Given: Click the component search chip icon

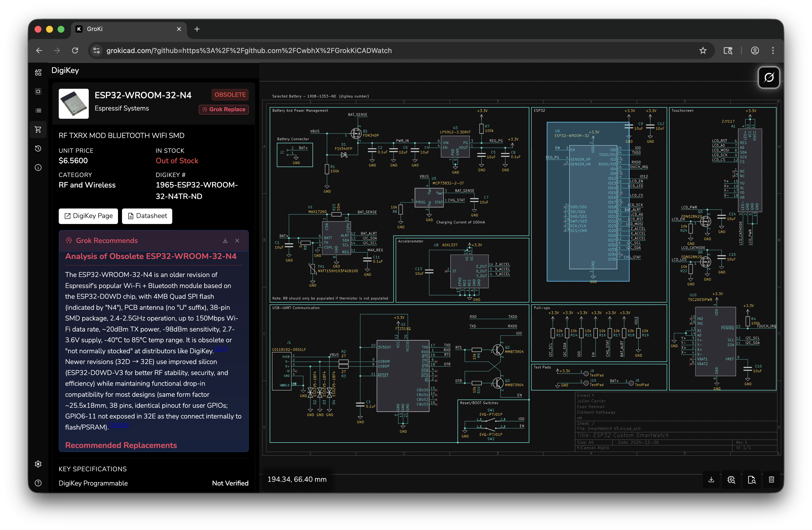Looking at the screenshot, I should tap(731, 480).
